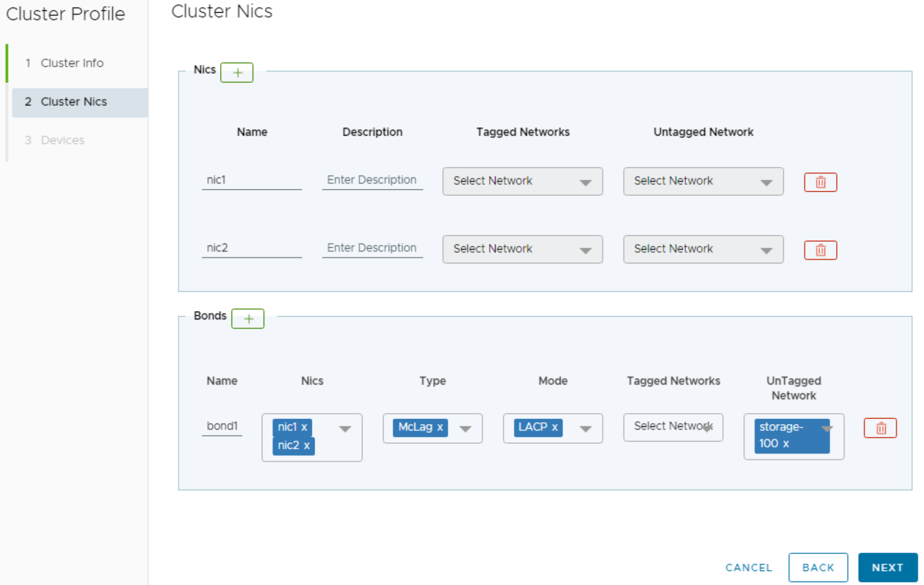Select Cluster Nics step
This screenshot has width=924, height=585.
pyautogui.click(x=80, y=102)
